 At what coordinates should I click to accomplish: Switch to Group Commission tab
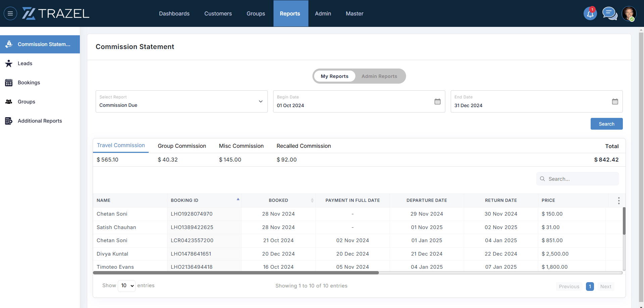182,146
